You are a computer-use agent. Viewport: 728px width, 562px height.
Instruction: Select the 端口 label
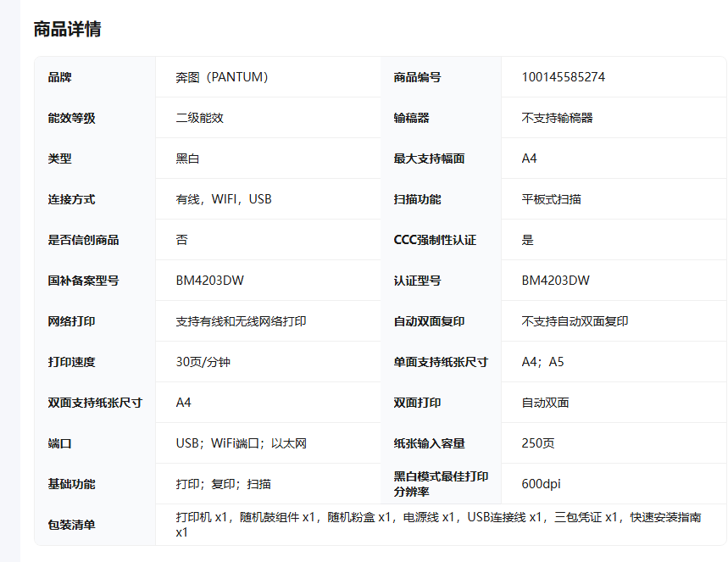60,443
